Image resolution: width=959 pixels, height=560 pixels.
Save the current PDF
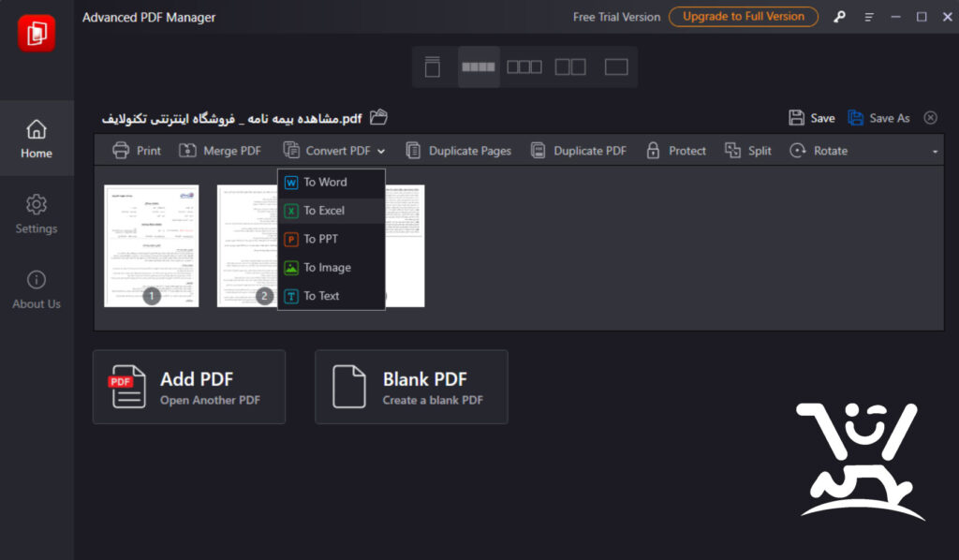tap(812, 118)
